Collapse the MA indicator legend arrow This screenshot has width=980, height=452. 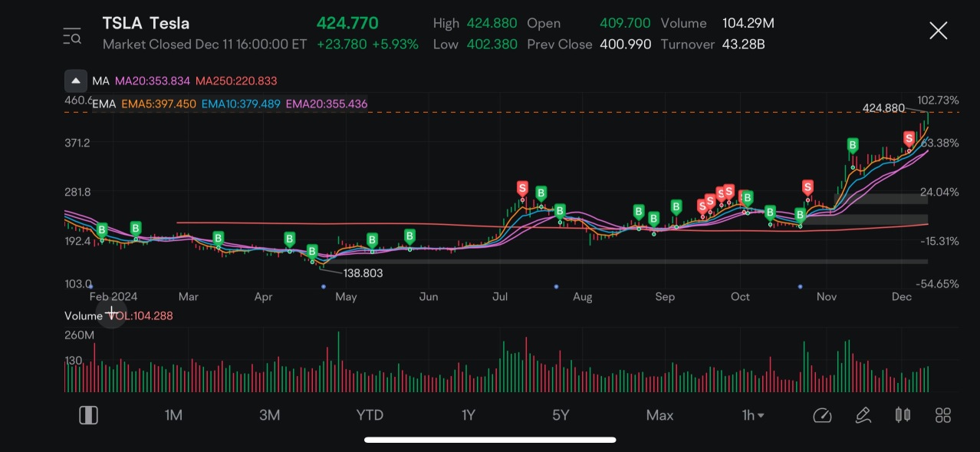coord(75,81)
